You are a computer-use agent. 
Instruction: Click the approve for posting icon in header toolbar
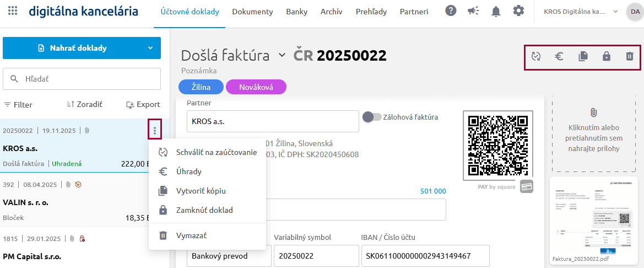[x=536, y=56]
